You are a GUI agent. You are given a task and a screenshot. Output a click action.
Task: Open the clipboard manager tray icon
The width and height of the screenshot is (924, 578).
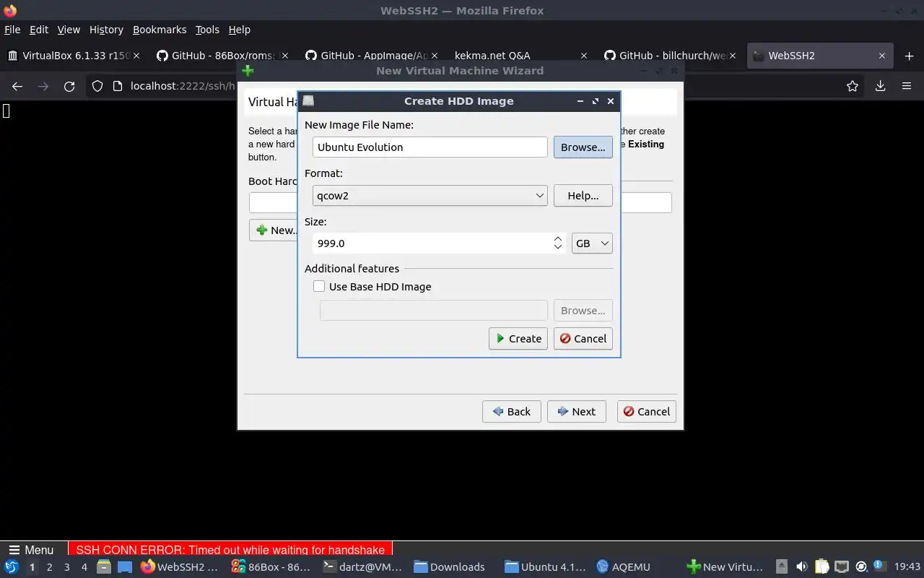(x=821, y=567)
